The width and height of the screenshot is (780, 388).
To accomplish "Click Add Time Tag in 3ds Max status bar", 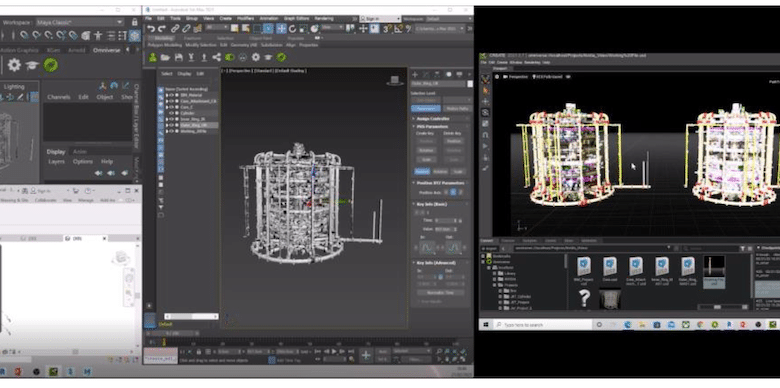I will (x=289, y=361).
